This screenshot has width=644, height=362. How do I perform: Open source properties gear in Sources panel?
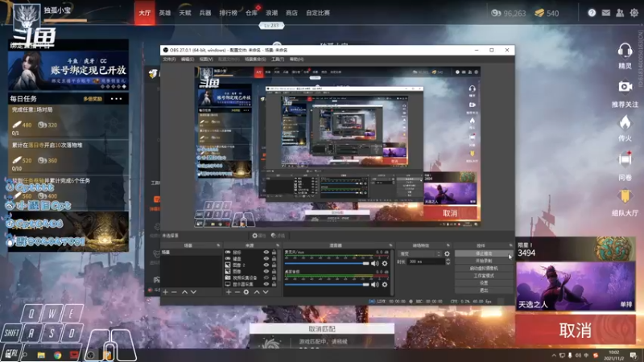click(x=246, y=292)
